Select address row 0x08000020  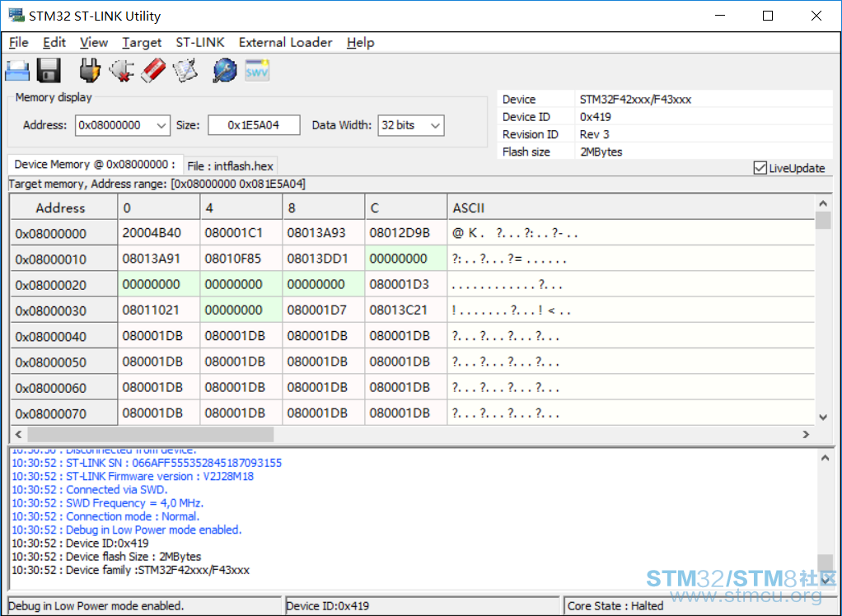63,285
